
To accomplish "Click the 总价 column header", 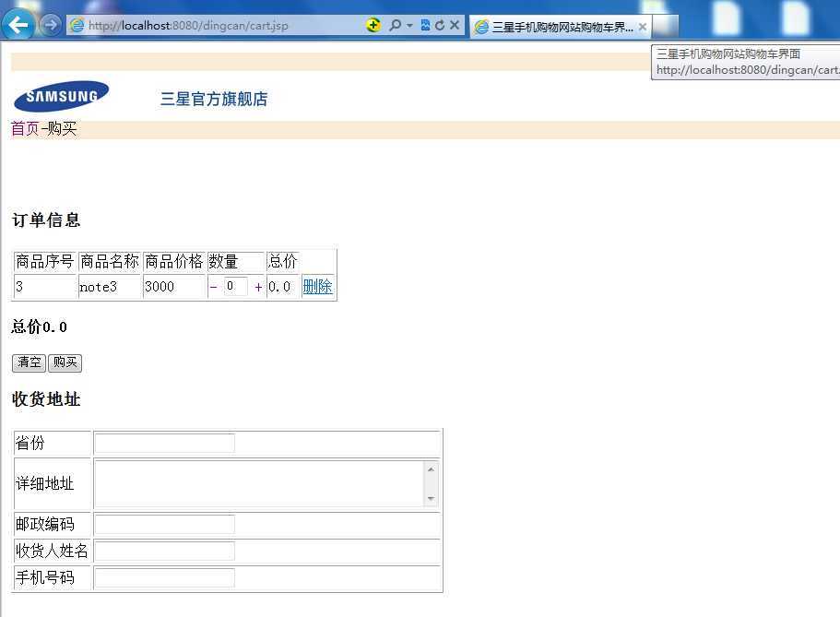I will tap(283, 262).
